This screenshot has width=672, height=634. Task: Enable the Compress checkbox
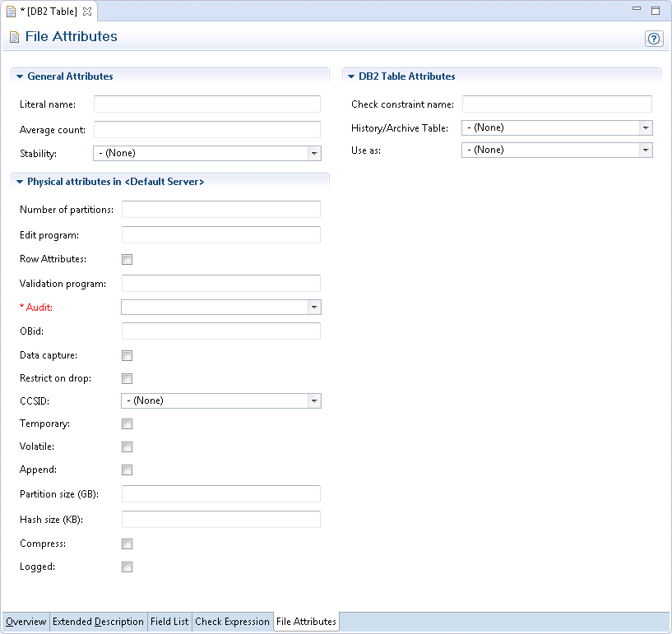point(127,544)
